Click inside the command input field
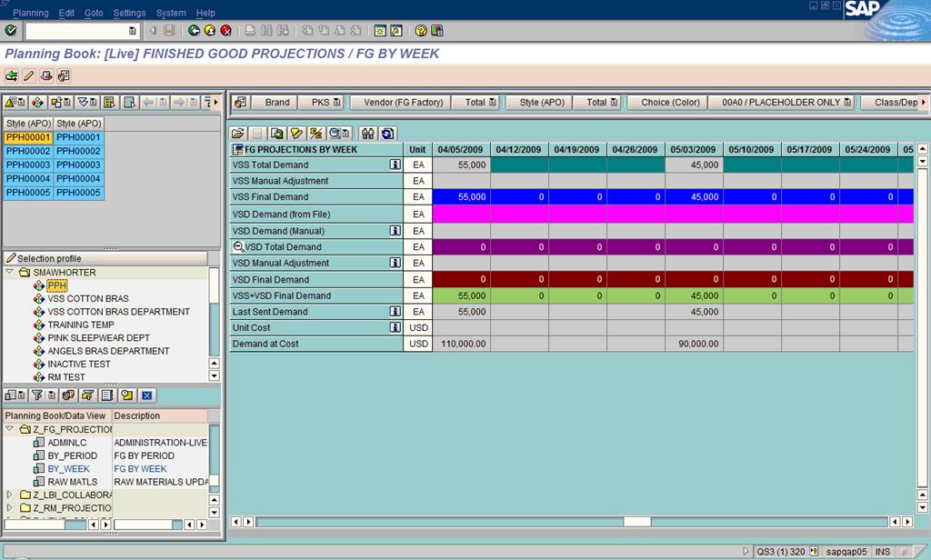 point(76,31)
